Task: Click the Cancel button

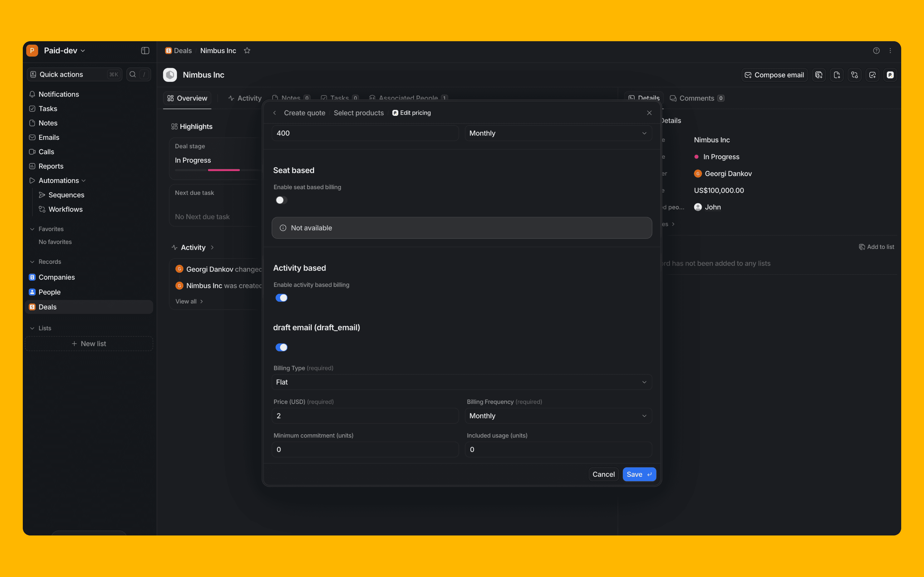Action: 603,474
